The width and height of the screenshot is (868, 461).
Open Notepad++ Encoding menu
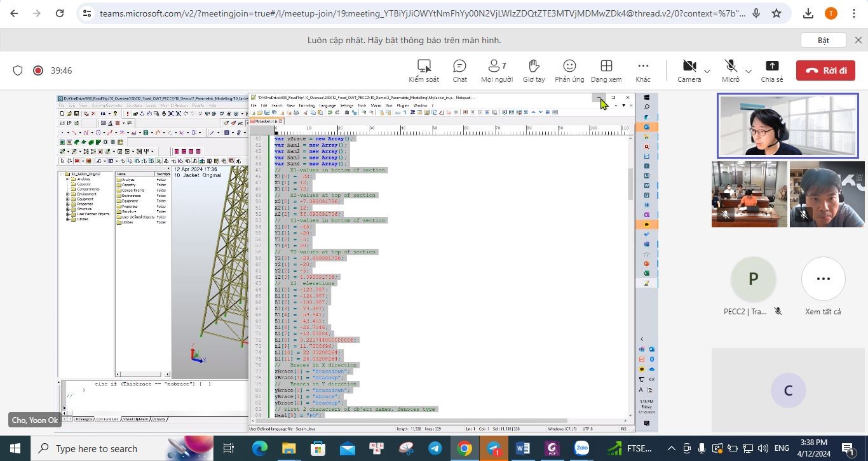307,105
